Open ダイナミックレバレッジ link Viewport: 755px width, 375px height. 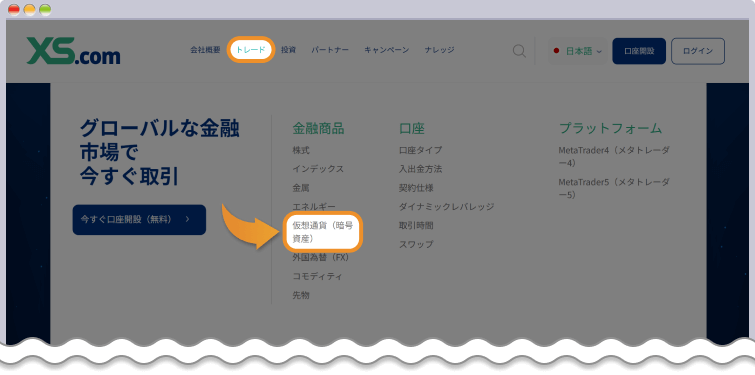coord(446,207)
